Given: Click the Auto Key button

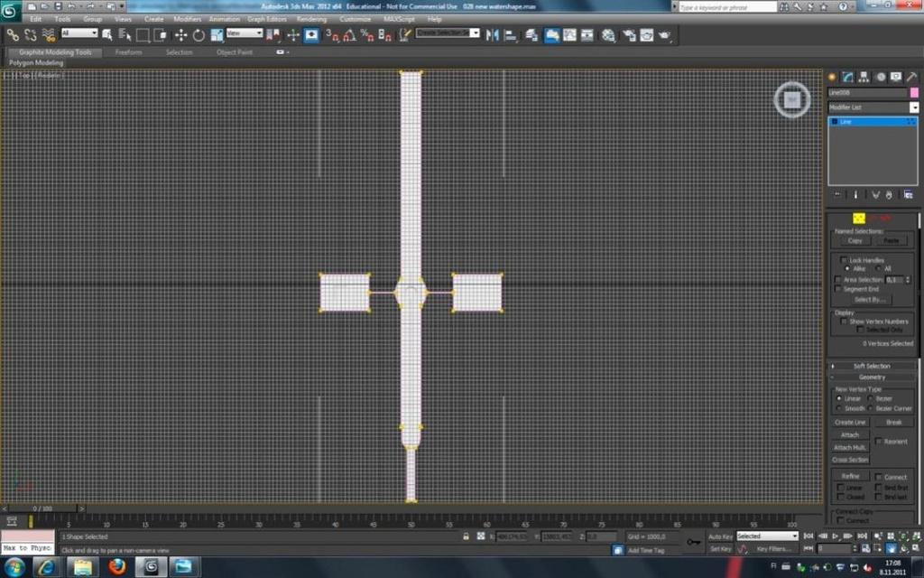Looking at the screenshot, I should 720,536.
